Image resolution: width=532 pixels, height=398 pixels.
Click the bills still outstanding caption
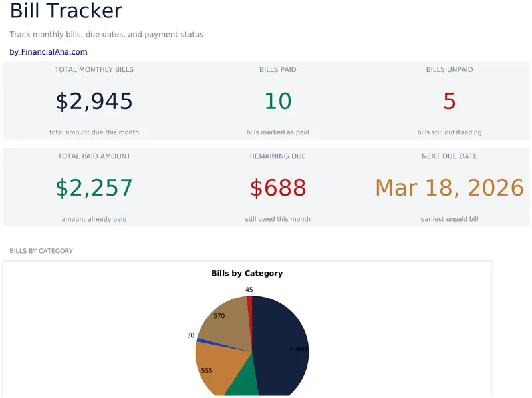[450, 132]
